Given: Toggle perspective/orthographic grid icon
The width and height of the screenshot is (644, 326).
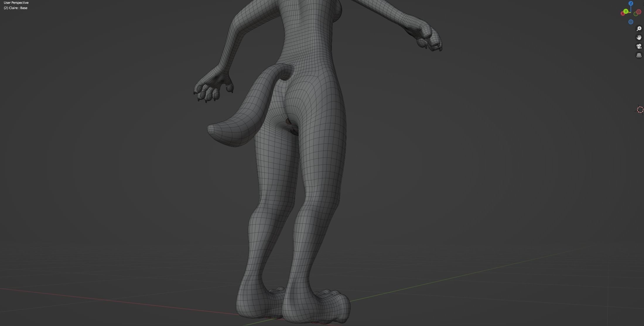Looking at the screenshot, I should coord(639,55).
